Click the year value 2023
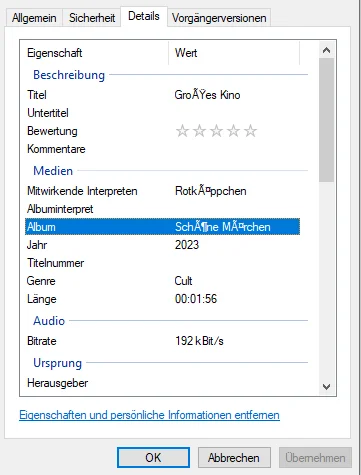Screen dimensions: 361x475 187,245
